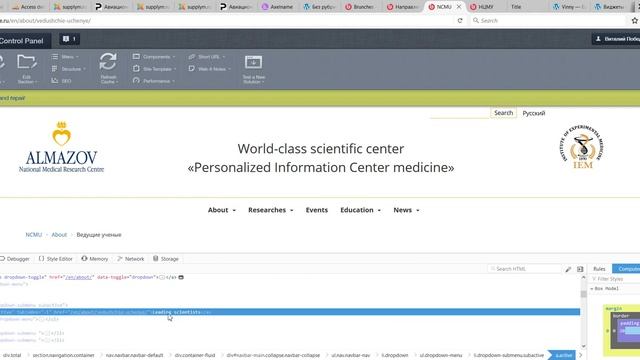Viewport: 640px width, 360px height.
Task: Expand the Site Template dropdown
Action: pos(155,69)
